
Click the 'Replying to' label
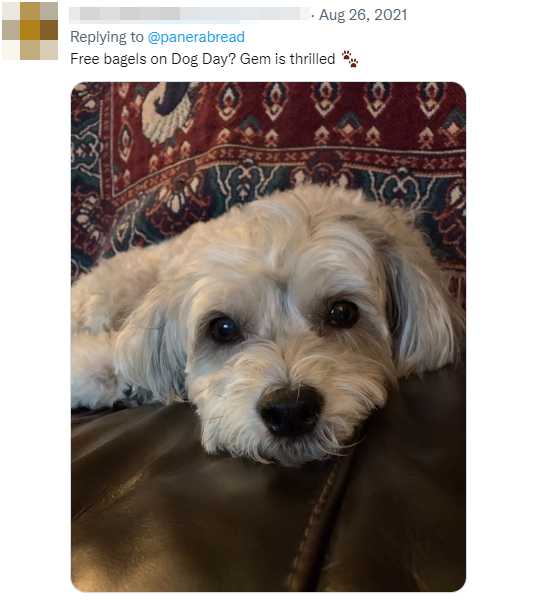(x=107, y=37)
